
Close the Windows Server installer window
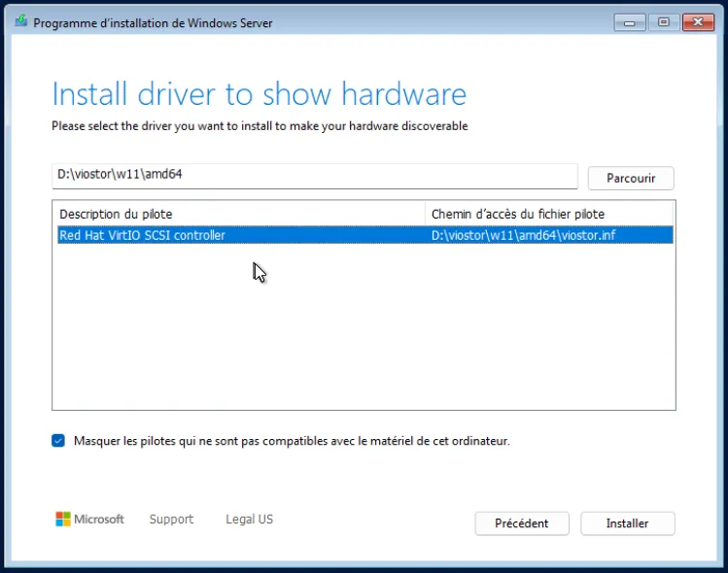point(698,21)
